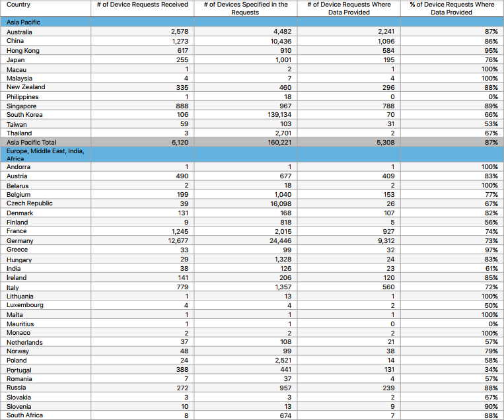This screenshot has width=504, height=420.
Task: Click South Korea's 139,134 devices value
Action: pos(279,115)
